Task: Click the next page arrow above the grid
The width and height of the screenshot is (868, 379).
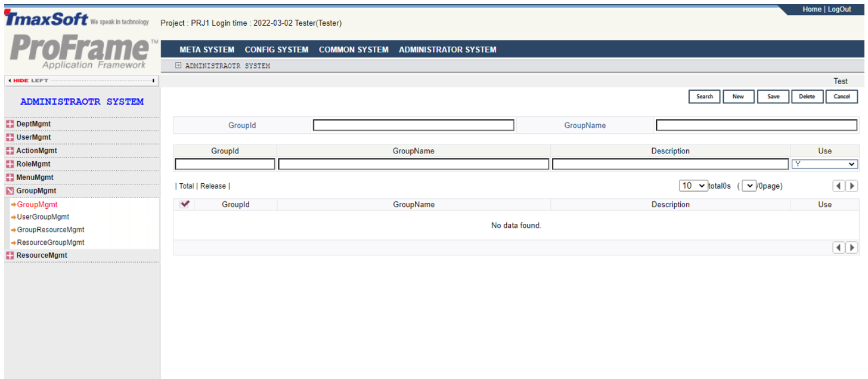Action: coord(852,186)
